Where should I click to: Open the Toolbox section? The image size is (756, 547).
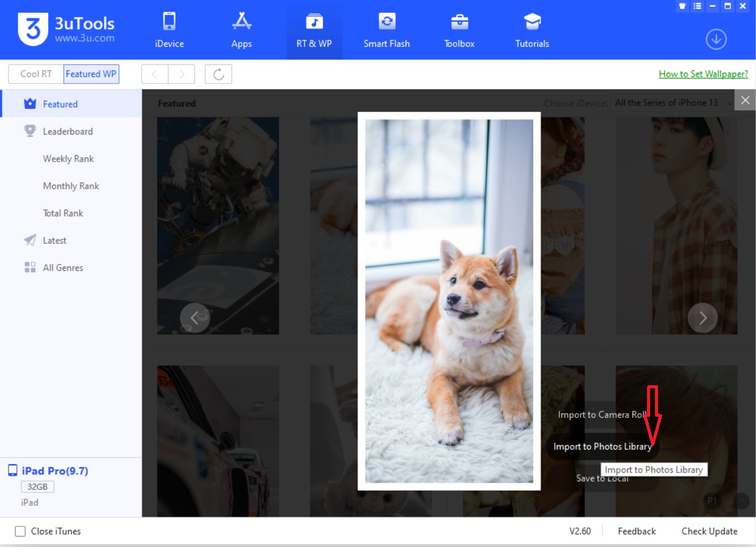(459, 30)
